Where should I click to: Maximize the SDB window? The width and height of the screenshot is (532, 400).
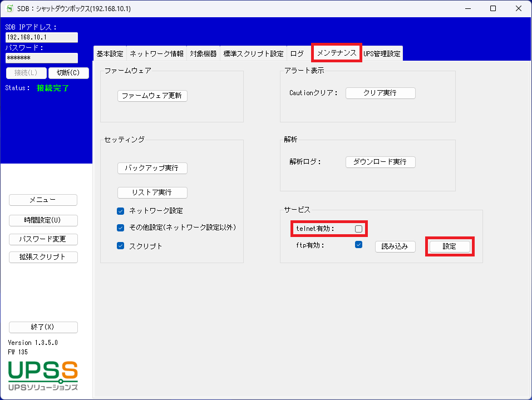(x=493, y=8)
